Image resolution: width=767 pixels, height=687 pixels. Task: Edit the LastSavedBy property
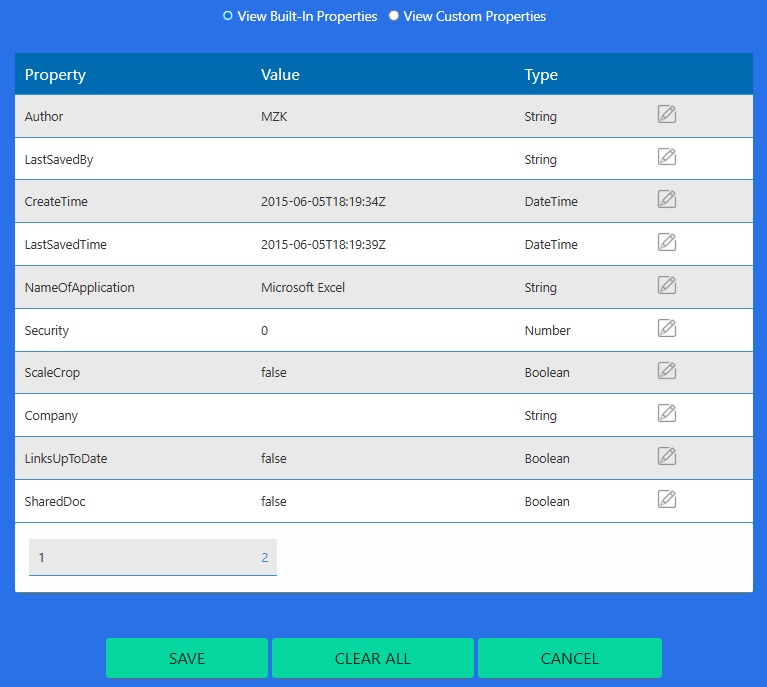tap(667, 157)
